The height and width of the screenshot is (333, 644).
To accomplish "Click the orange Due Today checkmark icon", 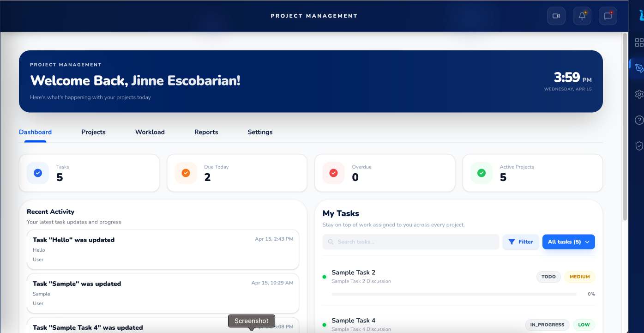I will click(x=186, y=173).
